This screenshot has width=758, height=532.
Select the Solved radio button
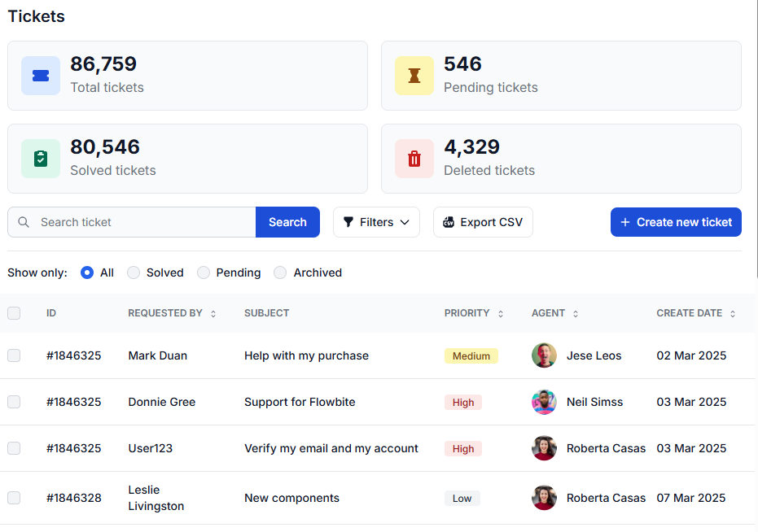pos(134,273)
